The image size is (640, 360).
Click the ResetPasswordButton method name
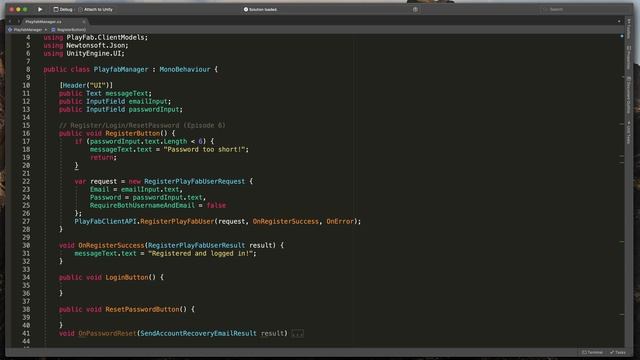pyautogui.click(x=142, y=309)
